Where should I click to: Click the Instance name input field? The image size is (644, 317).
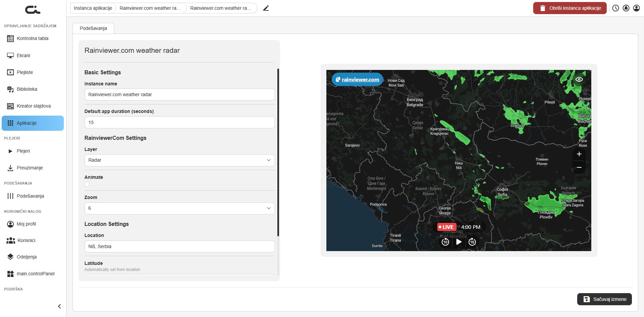coord(180,94)
